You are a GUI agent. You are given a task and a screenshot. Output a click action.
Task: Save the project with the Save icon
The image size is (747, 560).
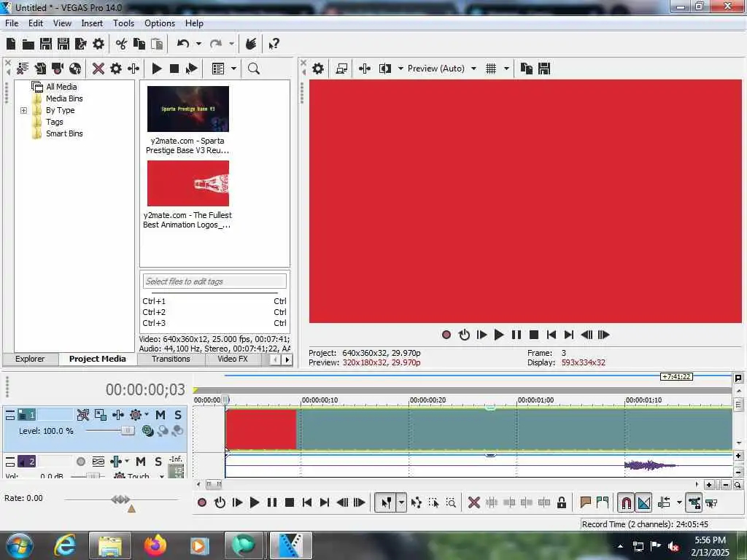[x=46, y=44]
